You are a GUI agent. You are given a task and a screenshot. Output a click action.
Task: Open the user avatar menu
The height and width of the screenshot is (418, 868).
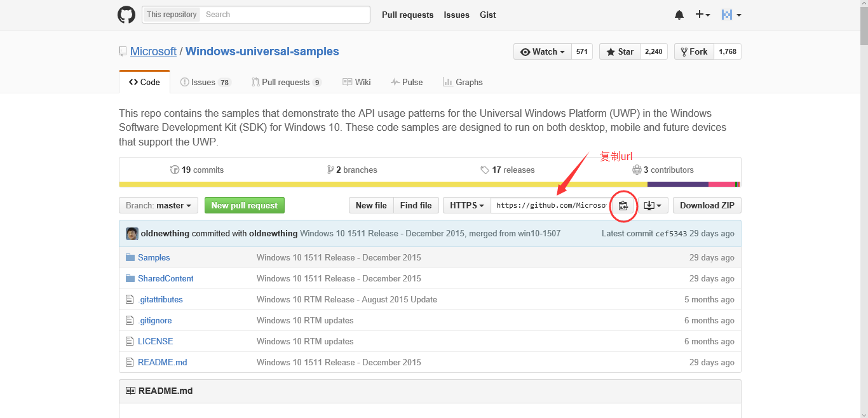click(x=731, y=15)
